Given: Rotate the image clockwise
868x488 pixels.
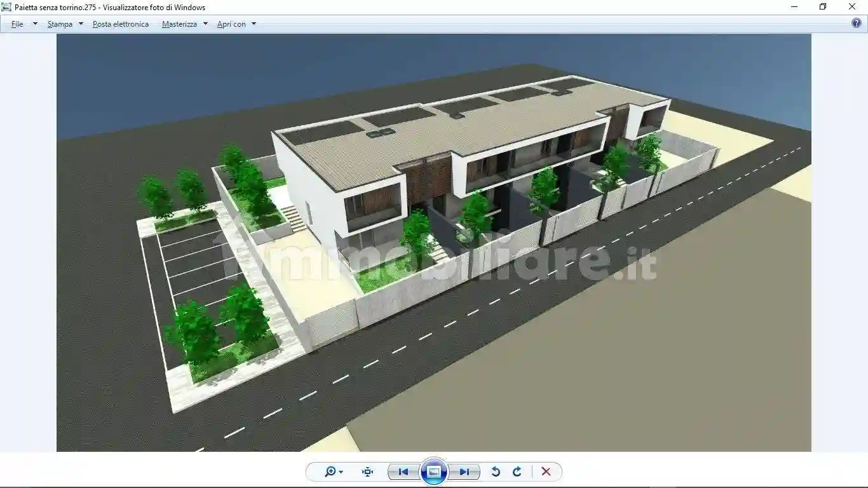Looking at the screenshot, I should pos(517,471).
